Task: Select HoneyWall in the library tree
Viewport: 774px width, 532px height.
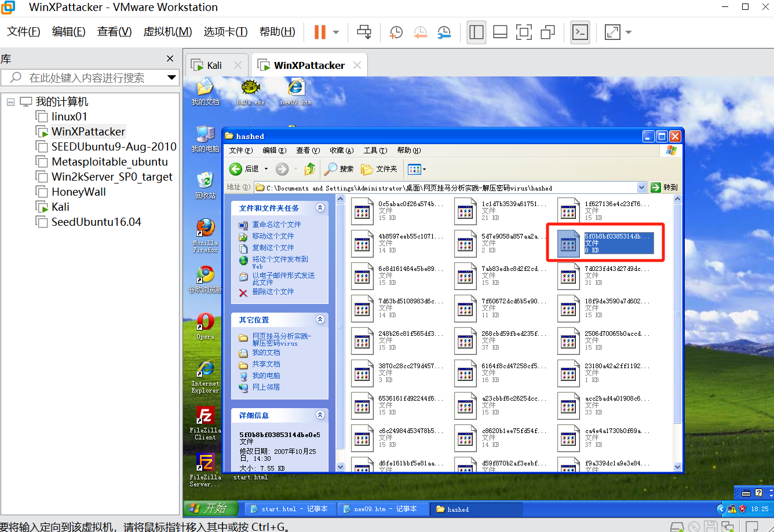Action: (78, 192)
